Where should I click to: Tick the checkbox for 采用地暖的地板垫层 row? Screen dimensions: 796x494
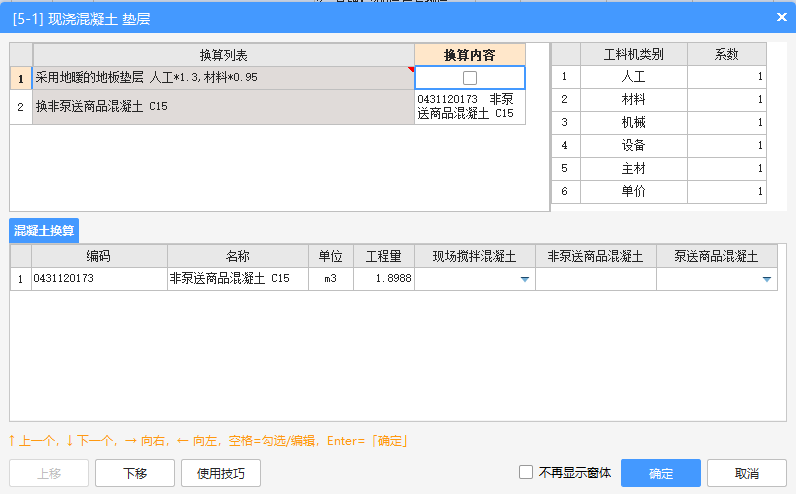pyautogui.click(x=470, y=78)
